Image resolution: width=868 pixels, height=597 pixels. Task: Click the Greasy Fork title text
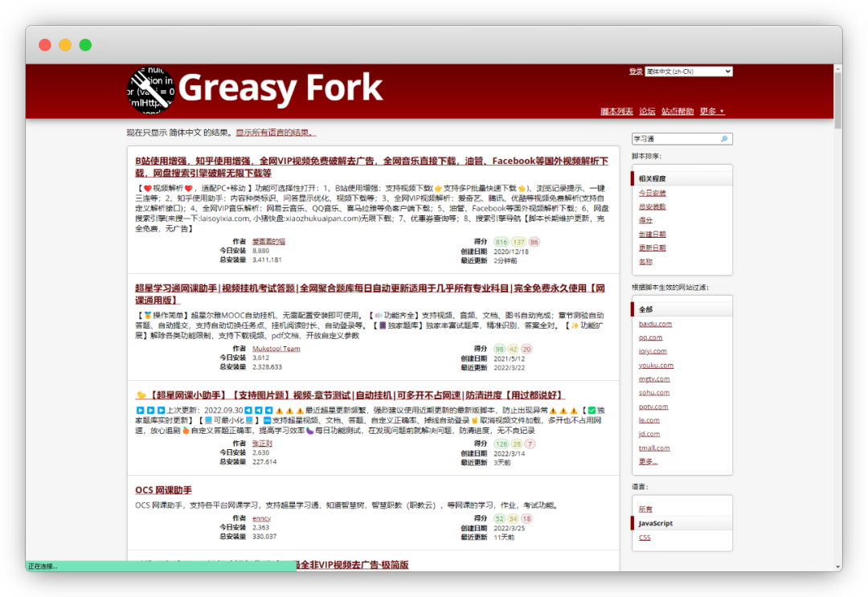click(280, 88)
